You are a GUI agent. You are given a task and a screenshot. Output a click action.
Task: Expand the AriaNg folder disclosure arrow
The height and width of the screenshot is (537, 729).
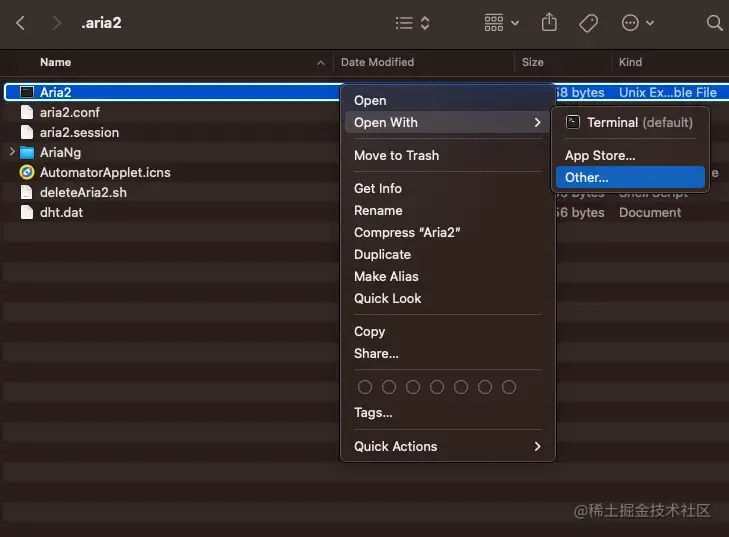pos(12,152)
